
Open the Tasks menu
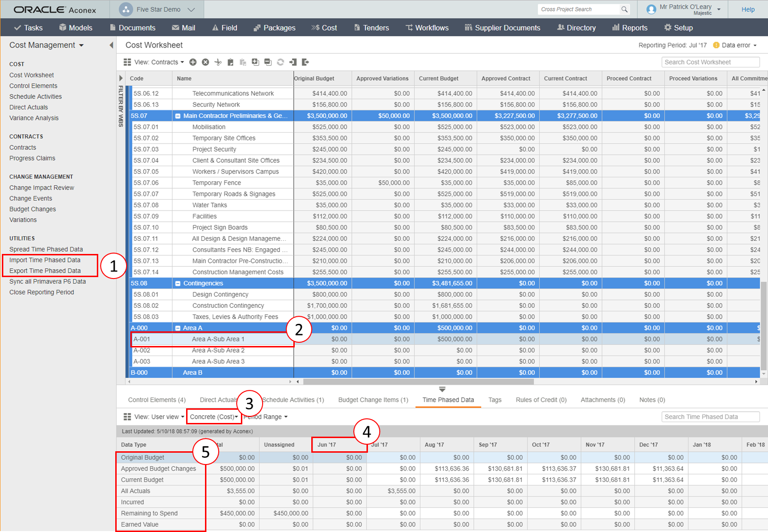point(28,28)
